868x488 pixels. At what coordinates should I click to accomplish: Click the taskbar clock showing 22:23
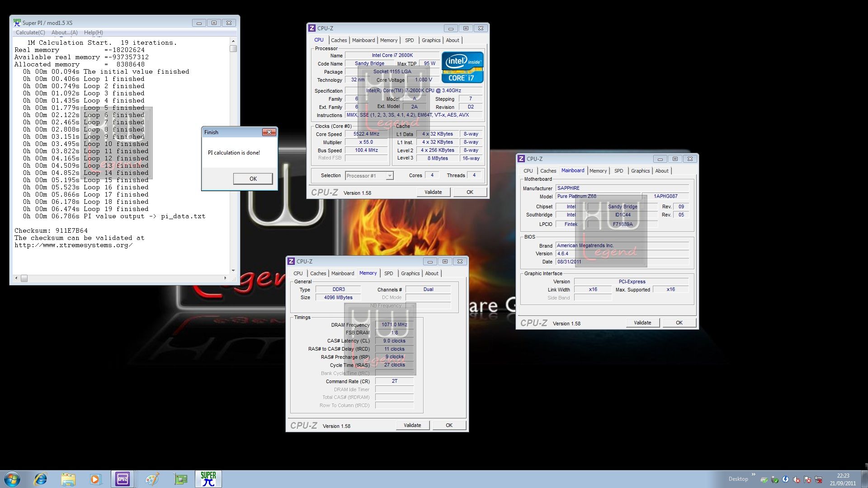click(x=843, y=479)
